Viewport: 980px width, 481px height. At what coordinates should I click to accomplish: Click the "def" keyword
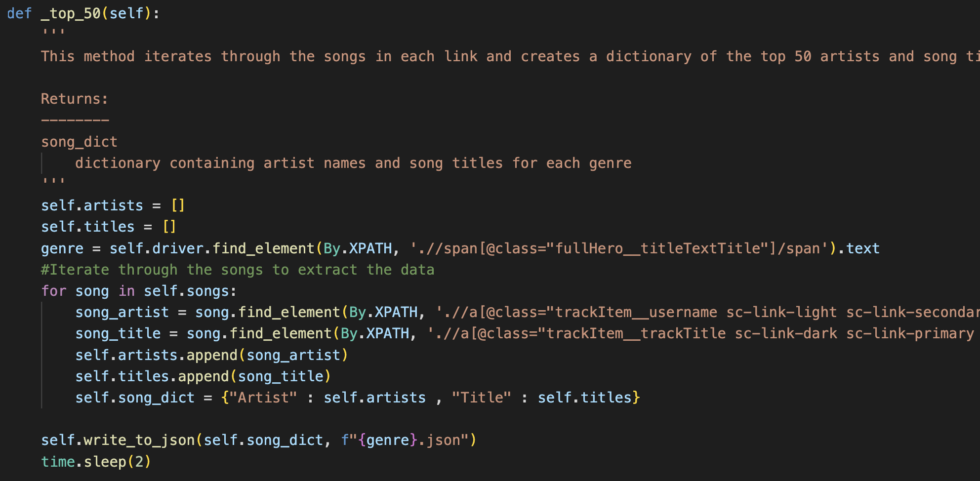pyautogui.click(x=19, y=13)
